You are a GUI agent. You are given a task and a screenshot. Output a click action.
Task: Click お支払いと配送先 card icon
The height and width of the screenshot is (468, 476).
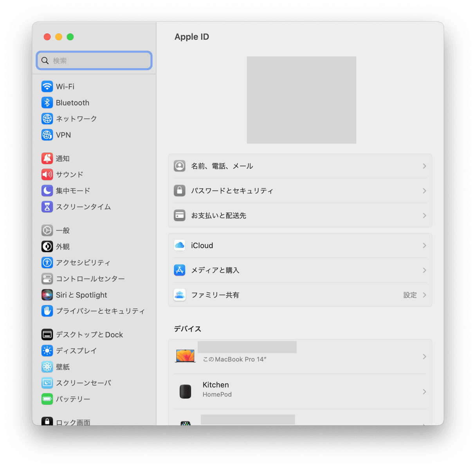tap(180, 215)
